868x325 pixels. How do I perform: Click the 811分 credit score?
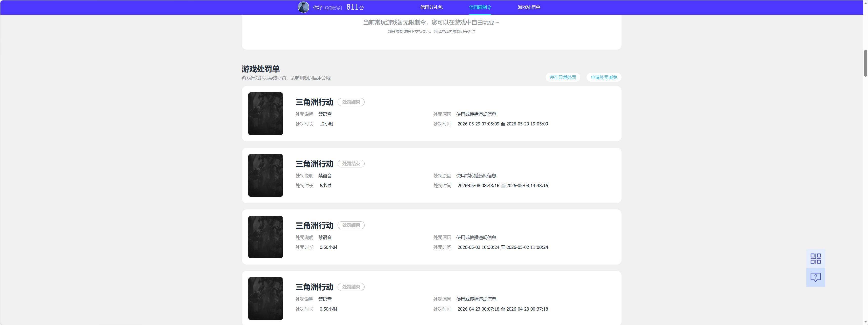click(x=355, y=7)
